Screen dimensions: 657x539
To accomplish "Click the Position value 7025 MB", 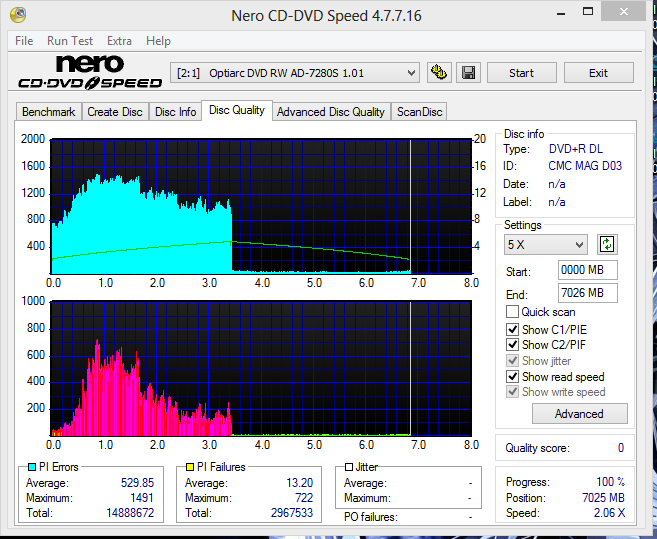I will 603,498.
